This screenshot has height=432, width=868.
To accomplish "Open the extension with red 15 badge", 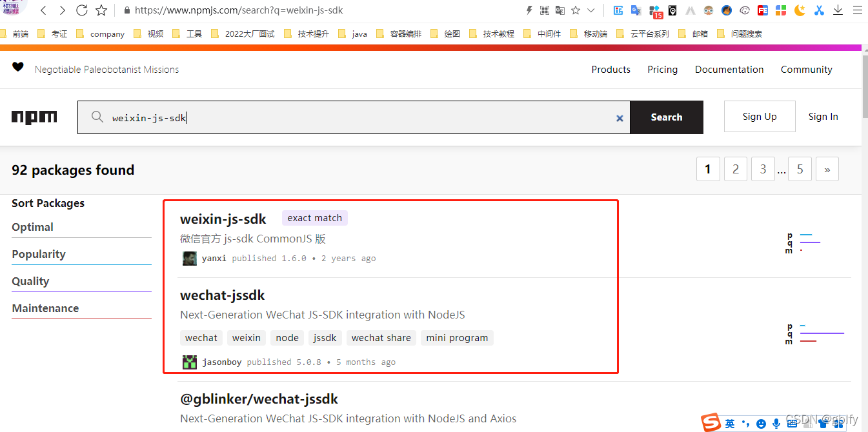I will point(655,11).
